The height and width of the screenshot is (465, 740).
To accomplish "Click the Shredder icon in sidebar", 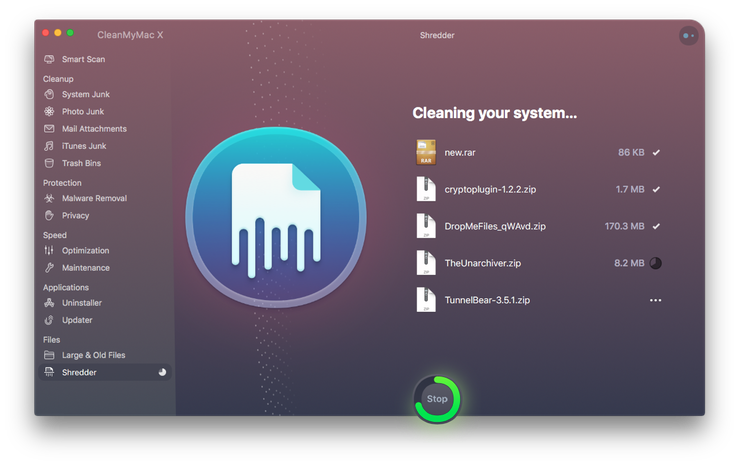I will click(x=49, y=372).
